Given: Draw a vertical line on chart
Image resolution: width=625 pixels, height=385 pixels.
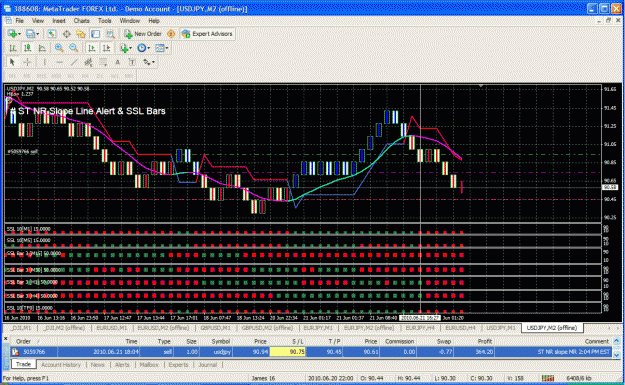Looking at the screenshot, I should (x=44, y=62).
